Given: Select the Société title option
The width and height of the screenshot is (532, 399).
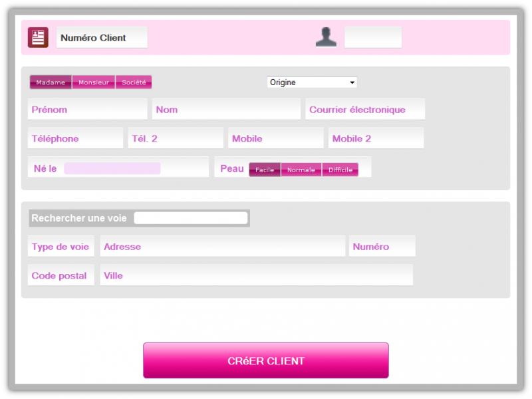Looking at the screenshot, I should [x=134, y=82].
